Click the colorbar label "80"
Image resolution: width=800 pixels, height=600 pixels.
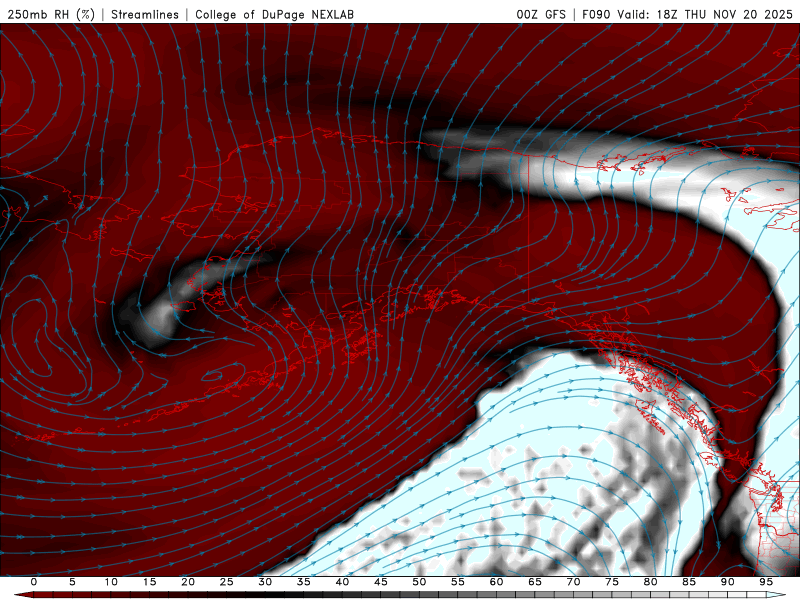pyautogui.click(x=651, y=582)
